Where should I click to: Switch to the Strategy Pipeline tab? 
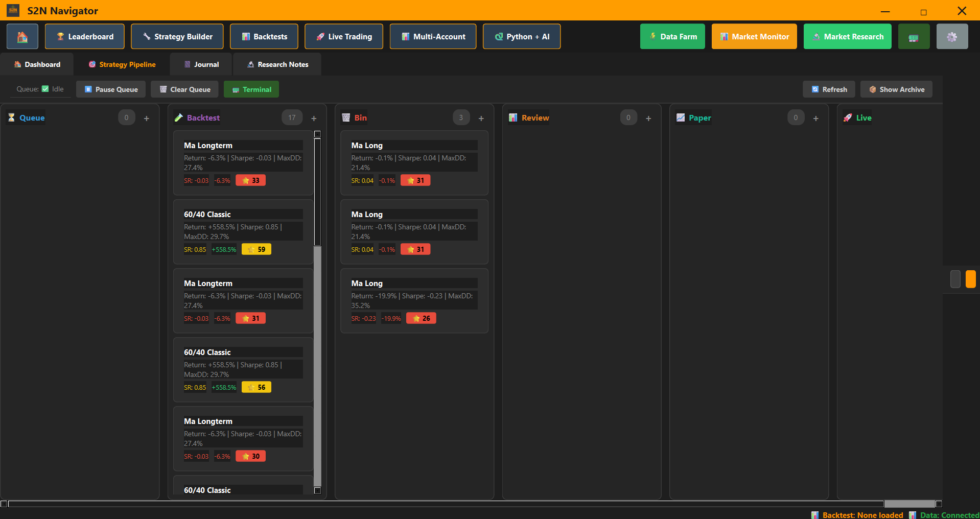(122, 64)
